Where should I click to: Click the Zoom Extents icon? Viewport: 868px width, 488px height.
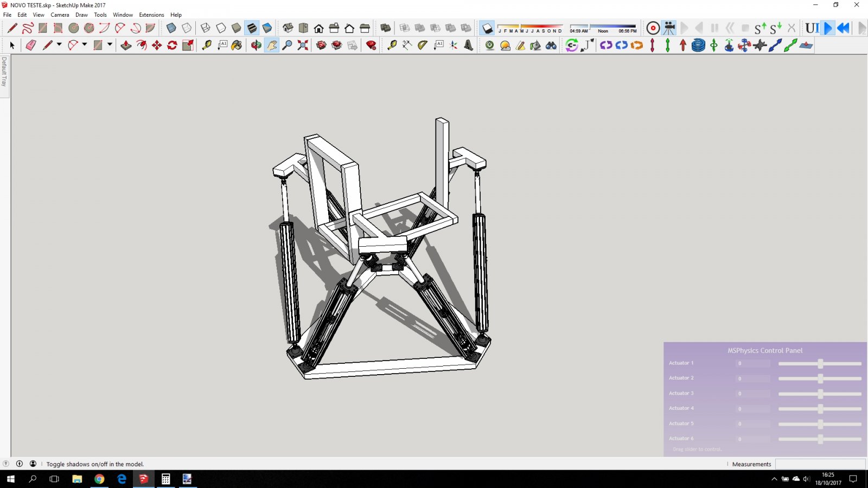tap(303, 46)
